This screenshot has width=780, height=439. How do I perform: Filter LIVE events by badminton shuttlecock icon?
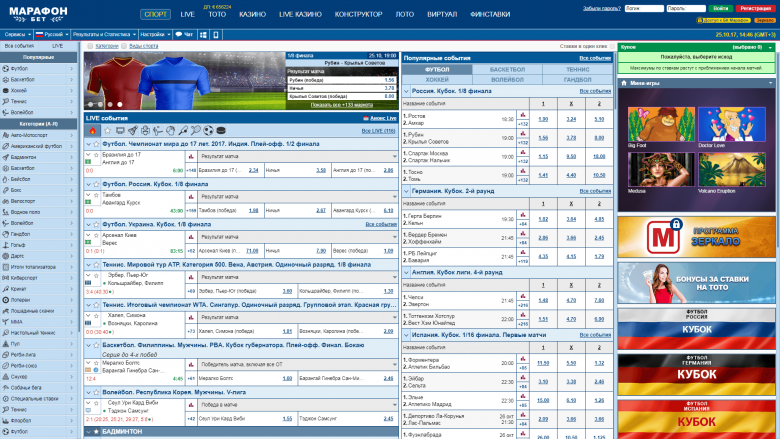[132, 131]
